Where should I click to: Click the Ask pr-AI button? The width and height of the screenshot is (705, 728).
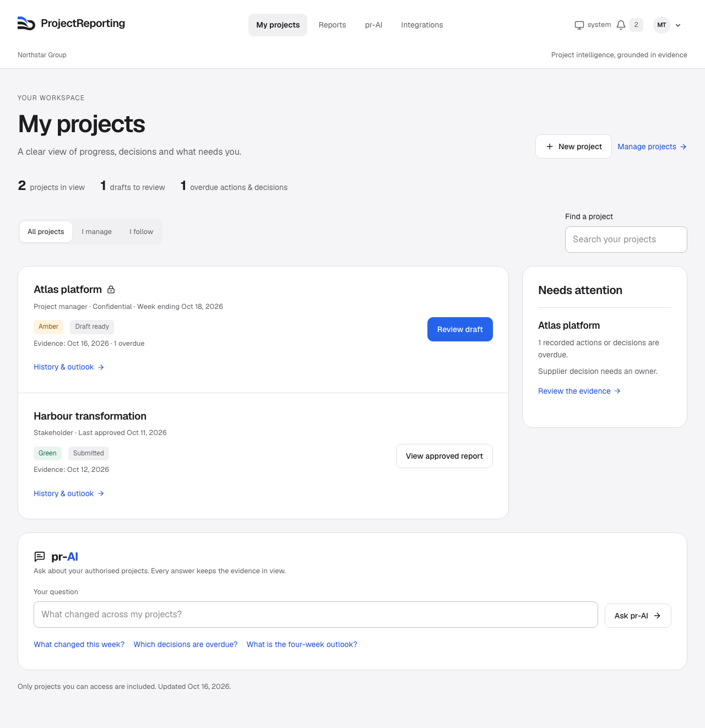point(638,616)
